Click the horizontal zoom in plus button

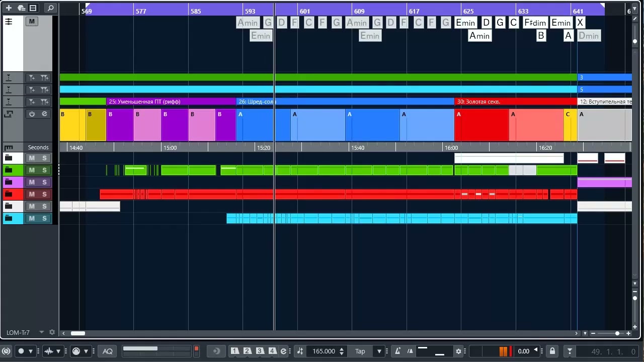click(x=629, y=333)
